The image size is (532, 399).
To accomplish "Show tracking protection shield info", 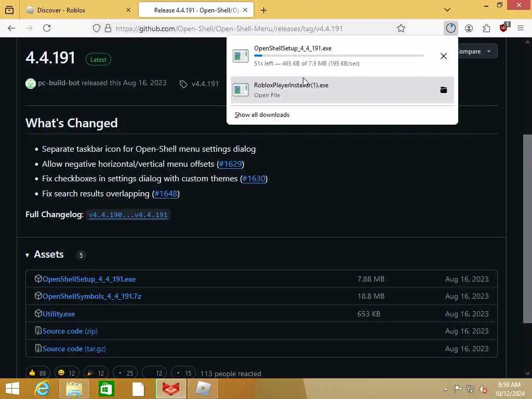I will (x=96, y=28).
